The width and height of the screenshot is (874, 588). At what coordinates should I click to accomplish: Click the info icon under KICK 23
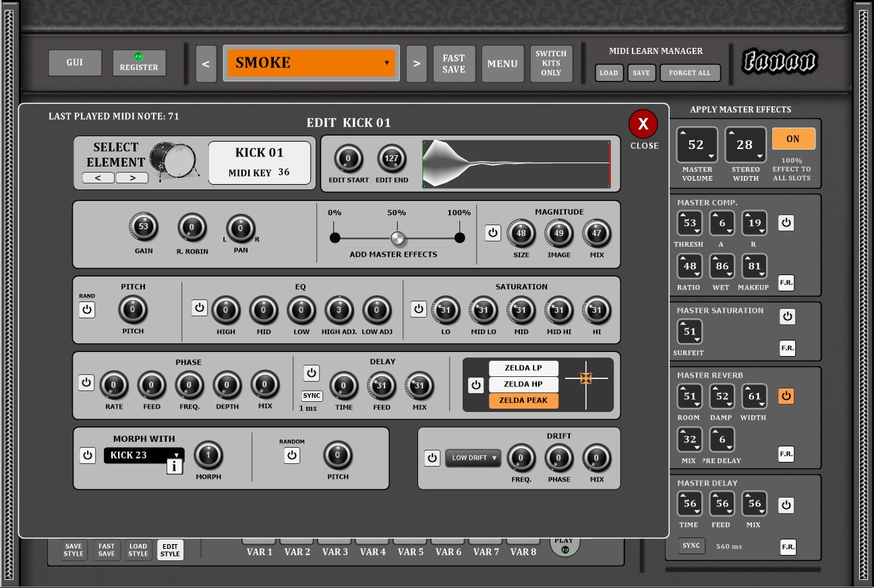(175, 466)
